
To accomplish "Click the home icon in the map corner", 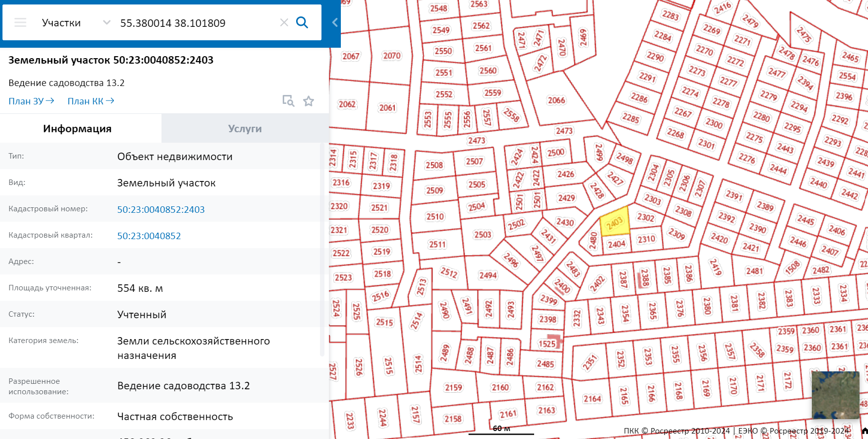I will [x=864, y=431].
